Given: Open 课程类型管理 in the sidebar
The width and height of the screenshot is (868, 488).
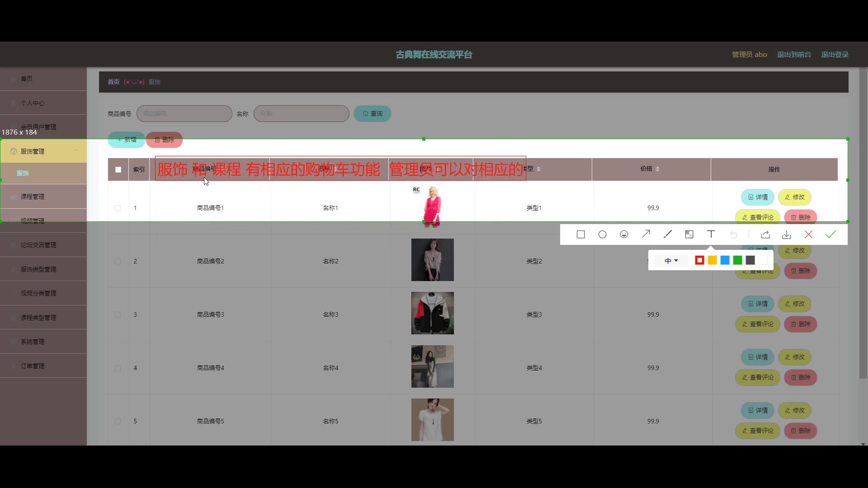Looking at the screenshot, I should 43,318.
